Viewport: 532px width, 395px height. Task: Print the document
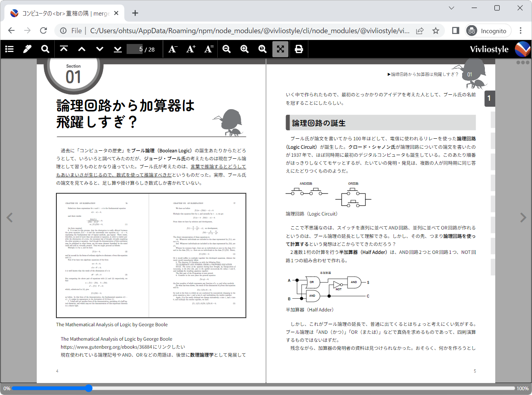tap(299, 49)
